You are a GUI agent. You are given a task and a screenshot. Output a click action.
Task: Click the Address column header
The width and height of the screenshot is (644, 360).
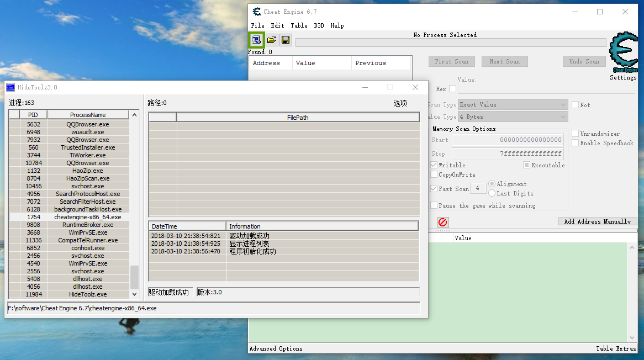tap(271, 63)
